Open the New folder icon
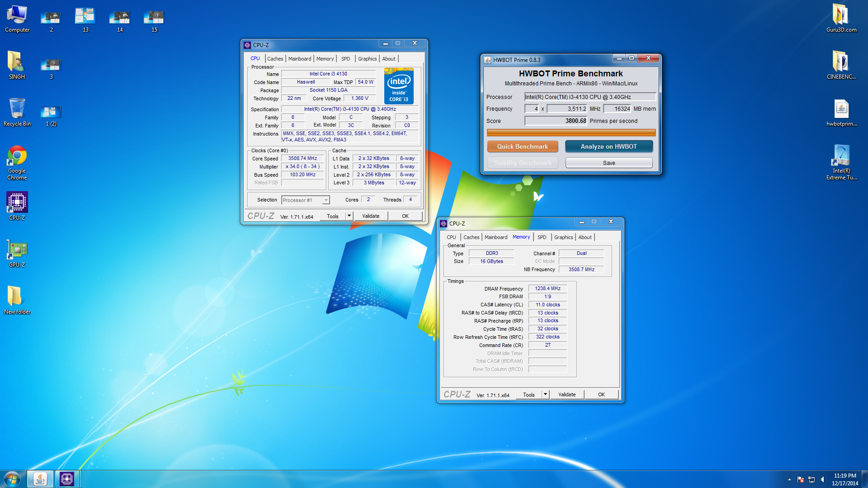This screenshot has height=488, width=868. click(x=17, y=300)
